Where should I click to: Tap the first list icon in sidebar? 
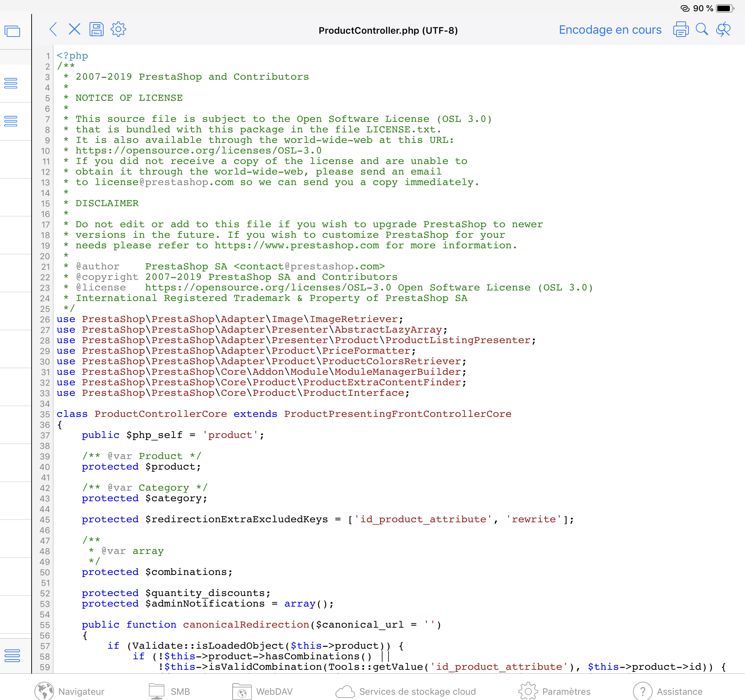(11, 83)
